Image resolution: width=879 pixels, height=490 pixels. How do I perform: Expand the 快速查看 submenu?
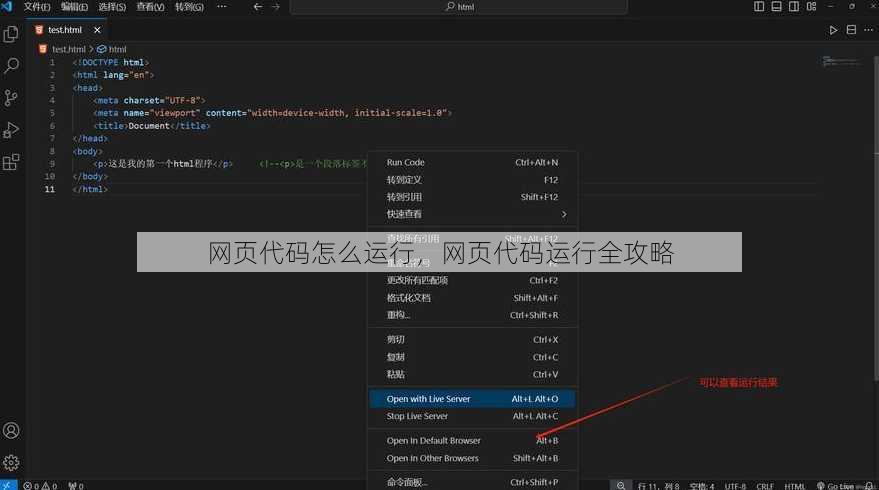pos(472,214)
